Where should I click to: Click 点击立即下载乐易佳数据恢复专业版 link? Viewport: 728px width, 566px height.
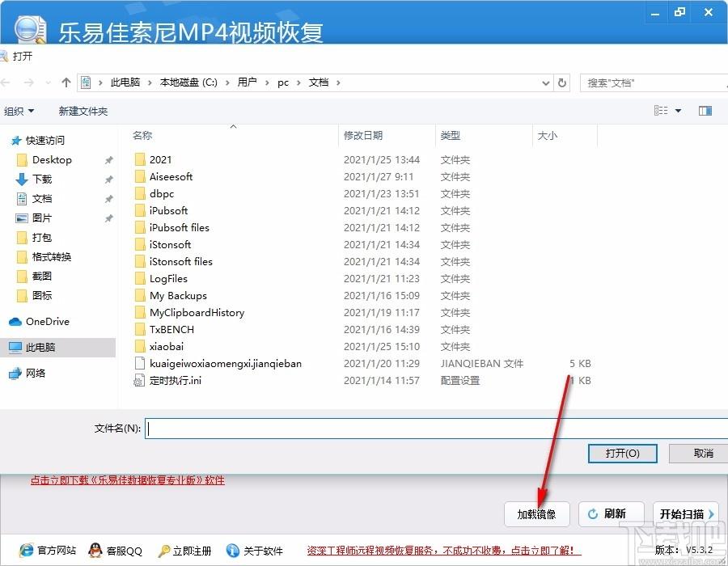click(128, 480)
